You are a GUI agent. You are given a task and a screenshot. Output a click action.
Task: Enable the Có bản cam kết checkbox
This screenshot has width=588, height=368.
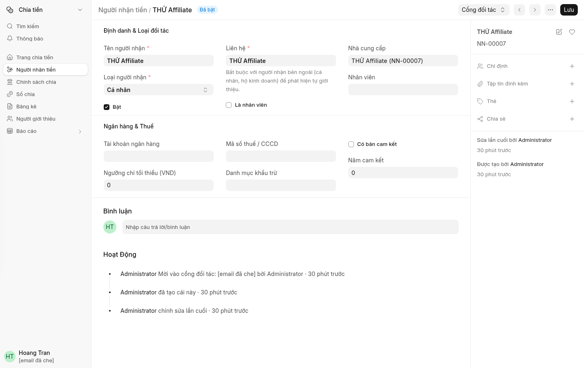pyautogui.click(x=351, y=144)
